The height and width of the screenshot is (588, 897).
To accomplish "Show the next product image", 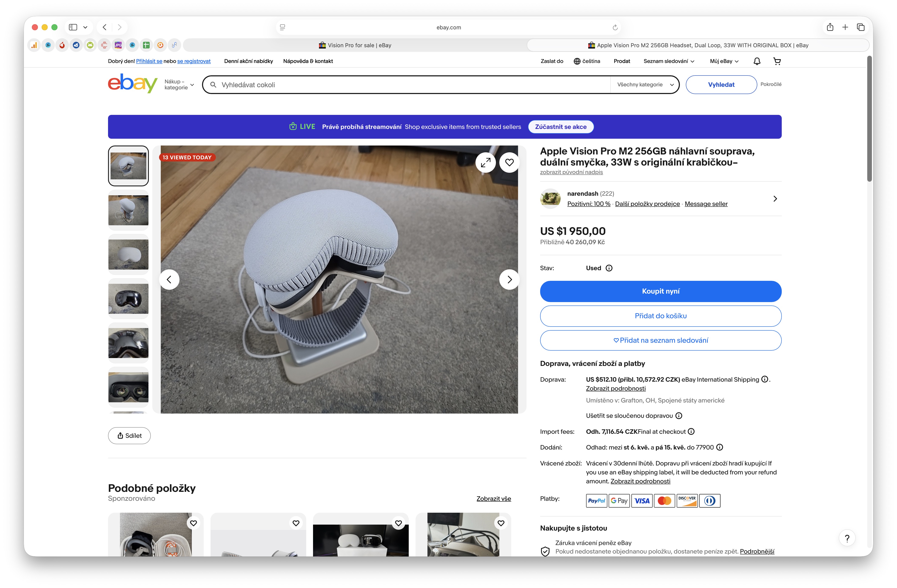I will click(509, 279).
